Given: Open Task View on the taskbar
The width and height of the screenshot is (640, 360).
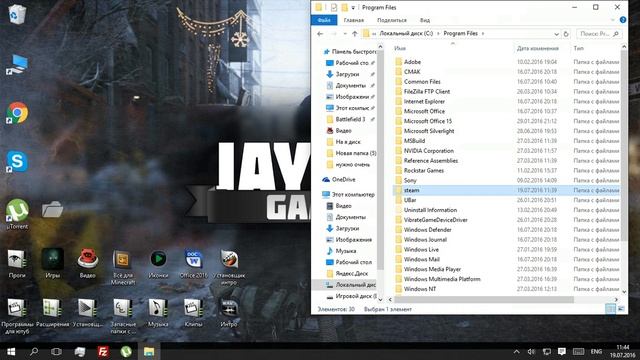Looking at the screenshot, I should tap(56, 351).
